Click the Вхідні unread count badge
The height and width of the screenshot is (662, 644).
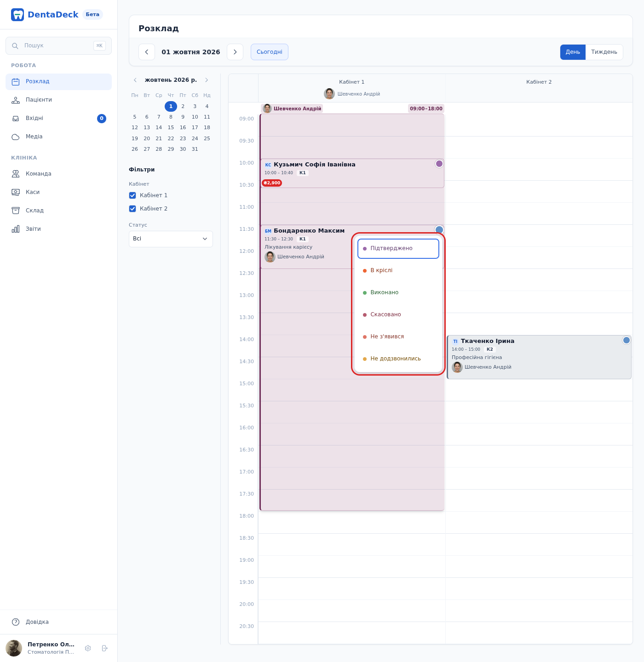pos(102,119)
